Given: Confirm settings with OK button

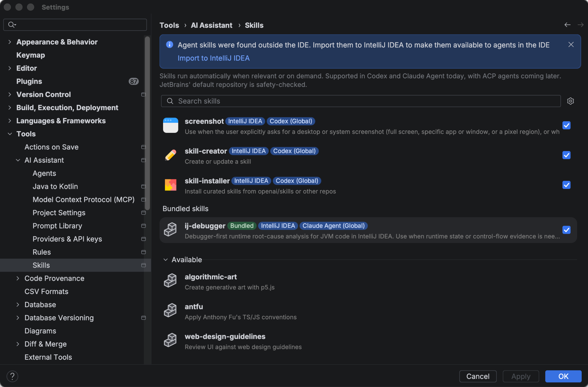Looking at the screenshot, I should (563, 376).
